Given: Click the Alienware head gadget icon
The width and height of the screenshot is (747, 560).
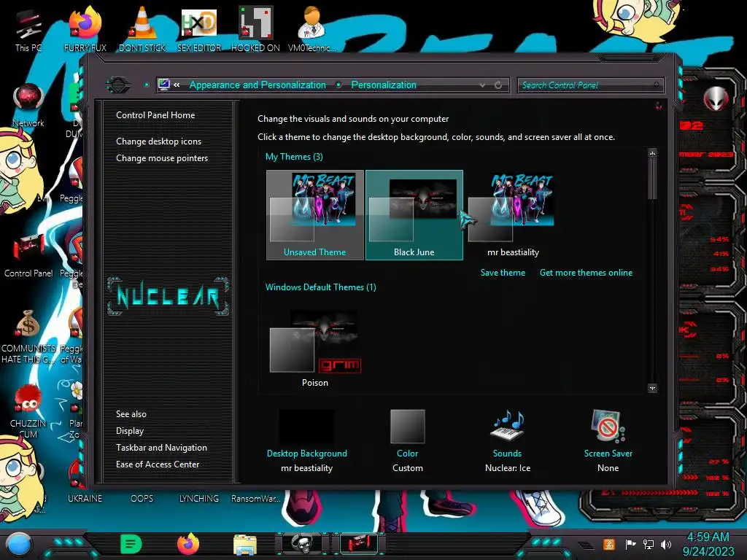Looking at the screenshot, I should [716, 98].
